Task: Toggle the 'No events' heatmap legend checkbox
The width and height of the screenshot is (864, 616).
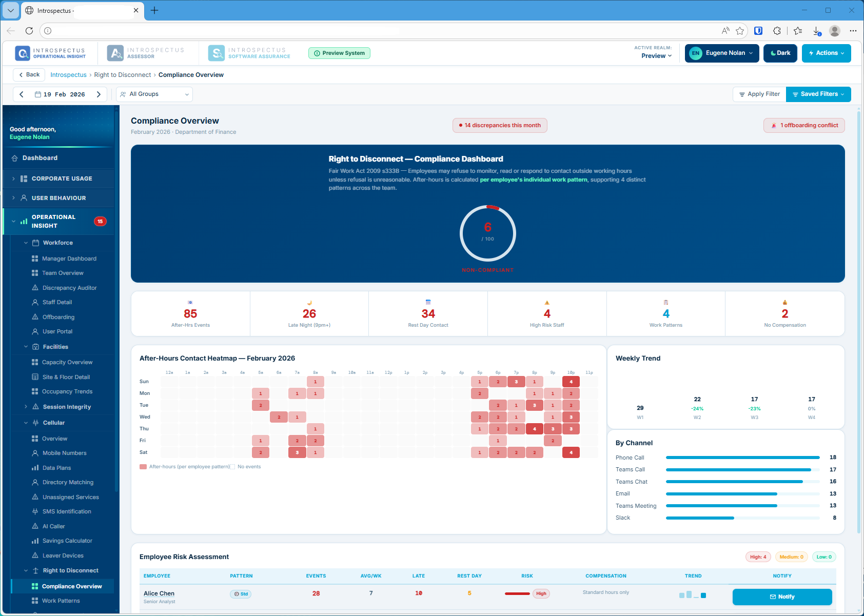Action: pyautogui.click(x=232, y=466)
